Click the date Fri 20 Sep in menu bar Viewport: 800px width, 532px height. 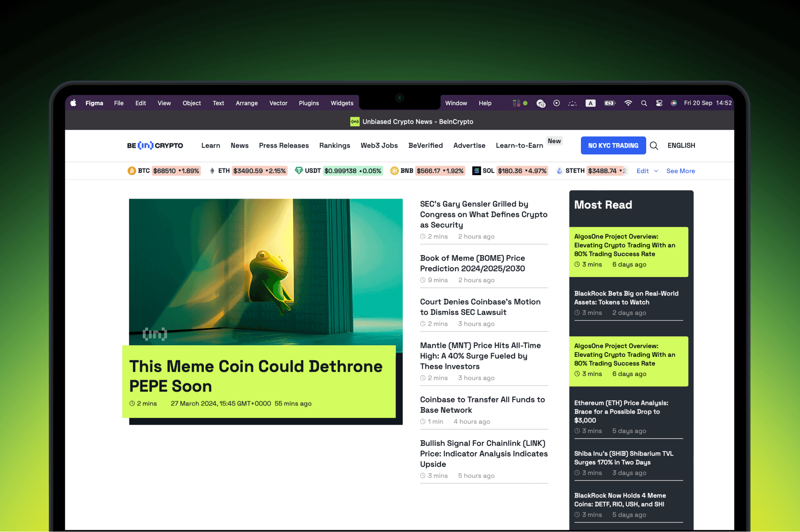(698, 103)
